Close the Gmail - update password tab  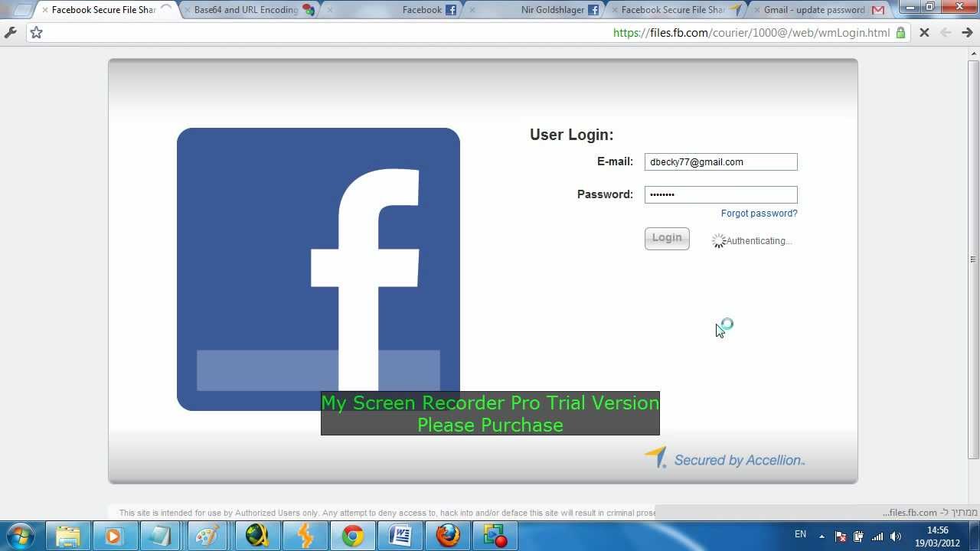coord(757,10)
